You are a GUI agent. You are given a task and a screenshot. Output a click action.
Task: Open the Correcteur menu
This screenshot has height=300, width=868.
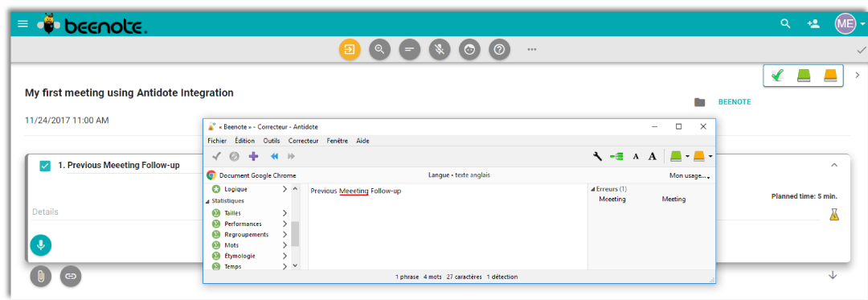(303, 141)
